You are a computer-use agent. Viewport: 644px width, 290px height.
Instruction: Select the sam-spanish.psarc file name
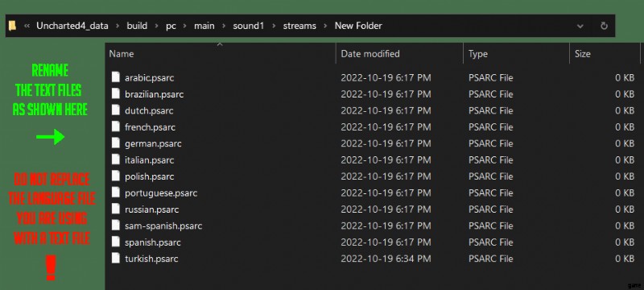(x=163, y=226)
